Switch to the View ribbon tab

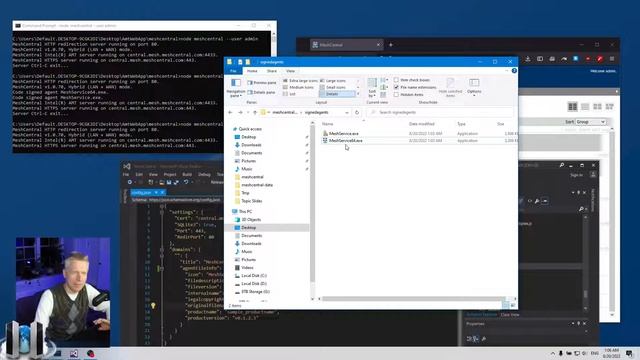click(290, 71)
